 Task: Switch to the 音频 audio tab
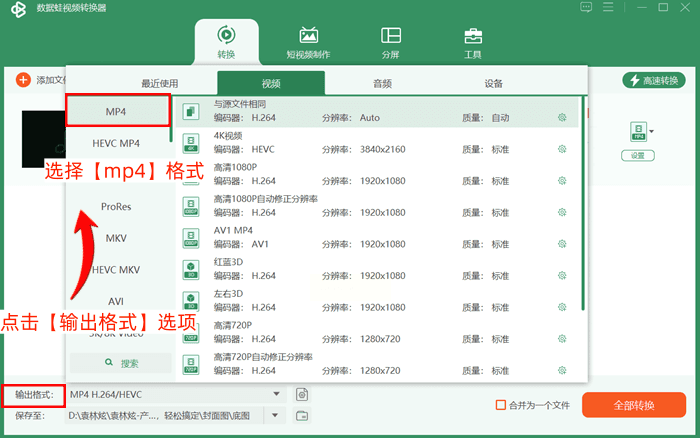[382, 84]
